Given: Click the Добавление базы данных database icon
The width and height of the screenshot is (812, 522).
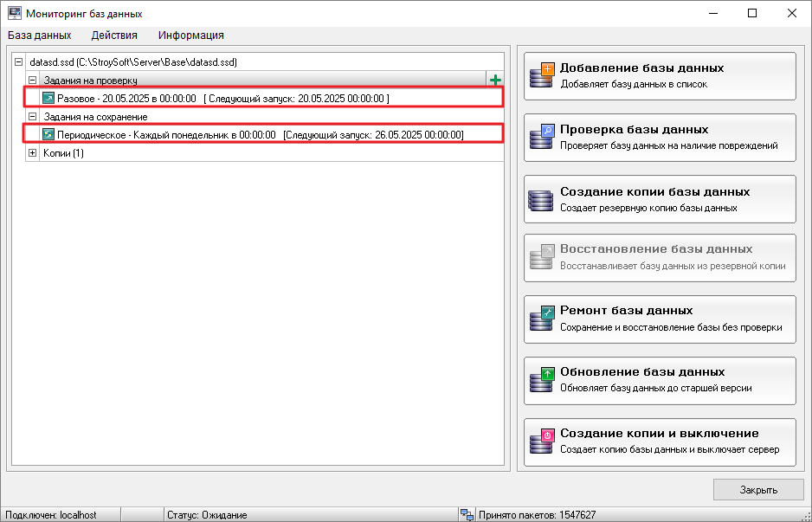Looking at the screenshot, I should 541,75.
